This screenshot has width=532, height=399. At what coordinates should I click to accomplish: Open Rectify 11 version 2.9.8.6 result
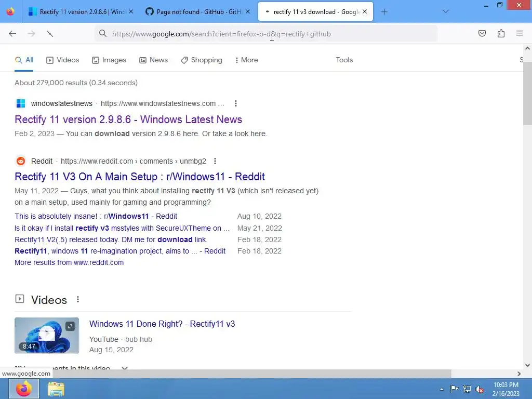[128, 119]
